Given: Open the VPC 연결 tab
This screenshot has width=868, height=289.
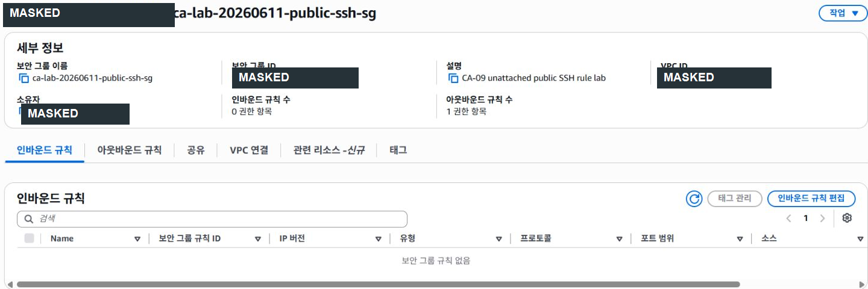Looking at the screenshot, I should coord(249,151).
